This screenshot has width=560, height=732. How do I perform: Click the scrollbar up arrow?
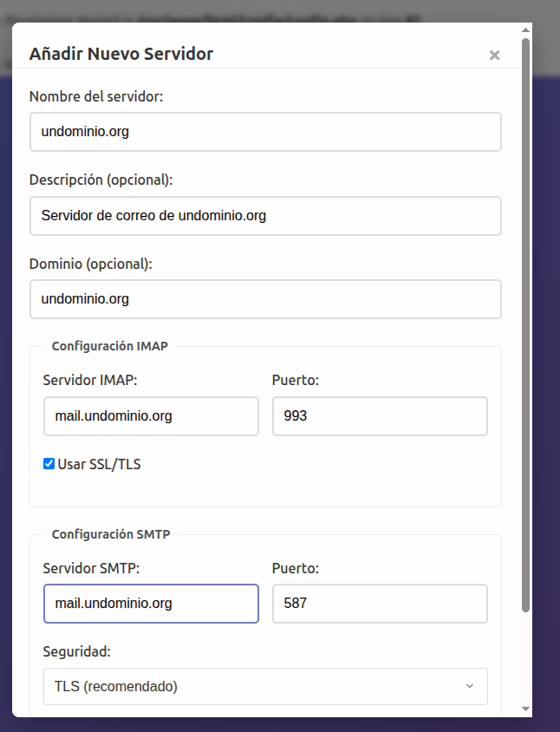coord(525,29)
